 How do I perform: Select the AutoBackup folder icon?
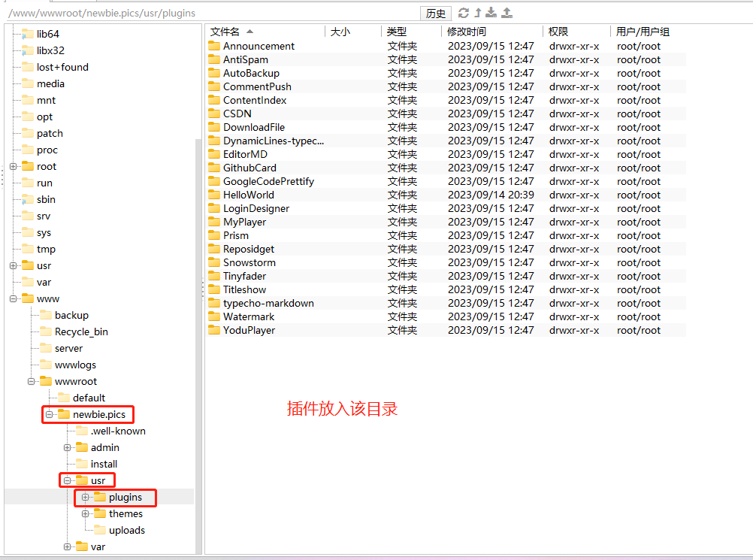(214, 72)
